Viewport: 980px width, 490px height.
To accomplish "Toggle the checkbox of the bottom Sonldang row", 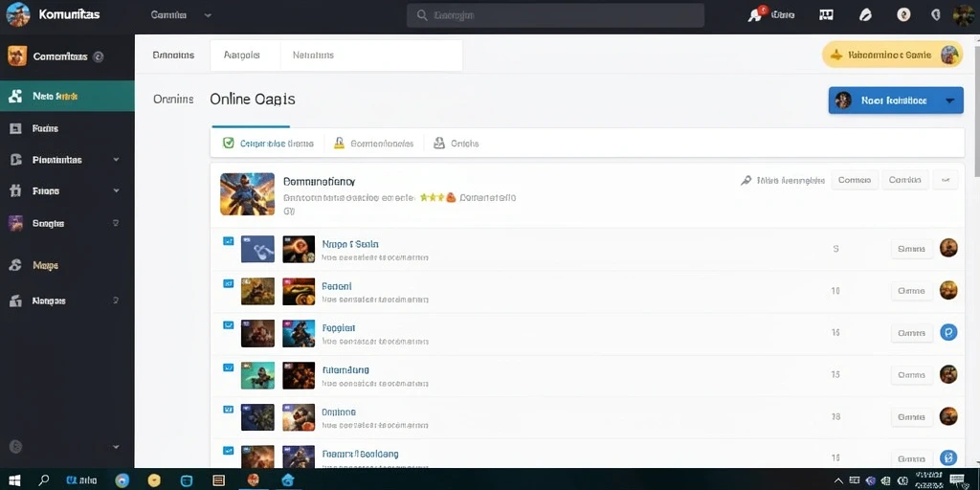I will (x=228, y=450).
